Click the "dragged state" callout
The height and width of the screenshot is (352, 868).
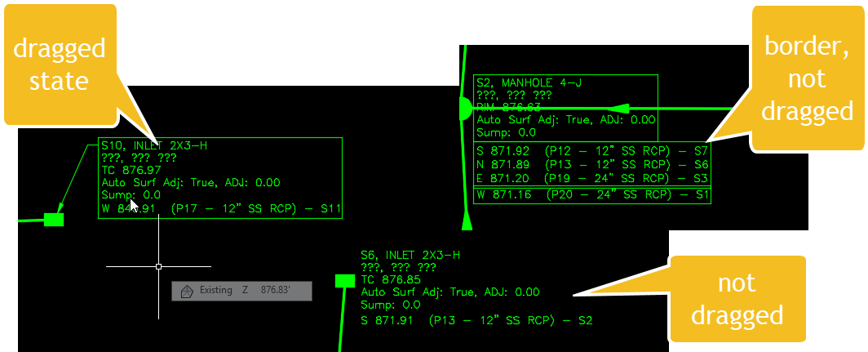click(x=60, y=65)
